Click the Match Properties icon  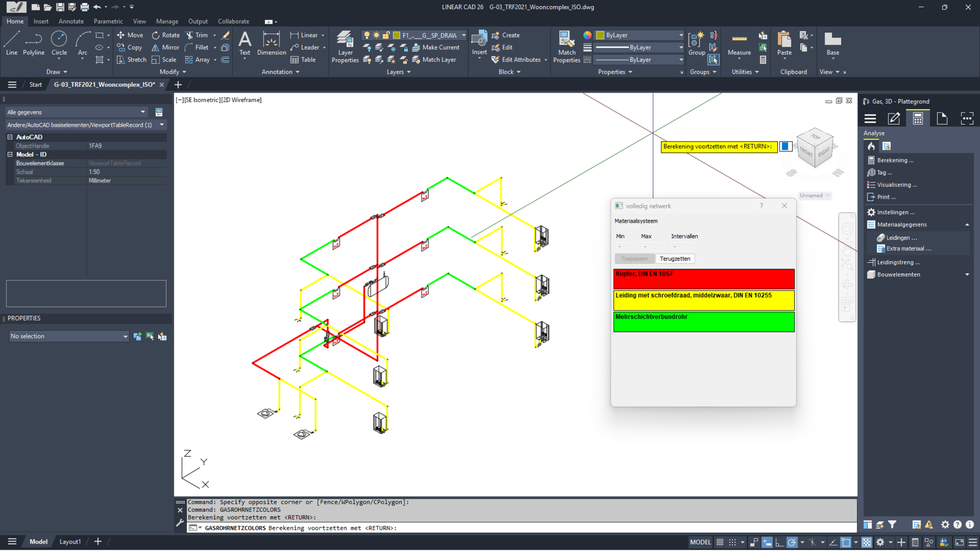click(567, 47)
